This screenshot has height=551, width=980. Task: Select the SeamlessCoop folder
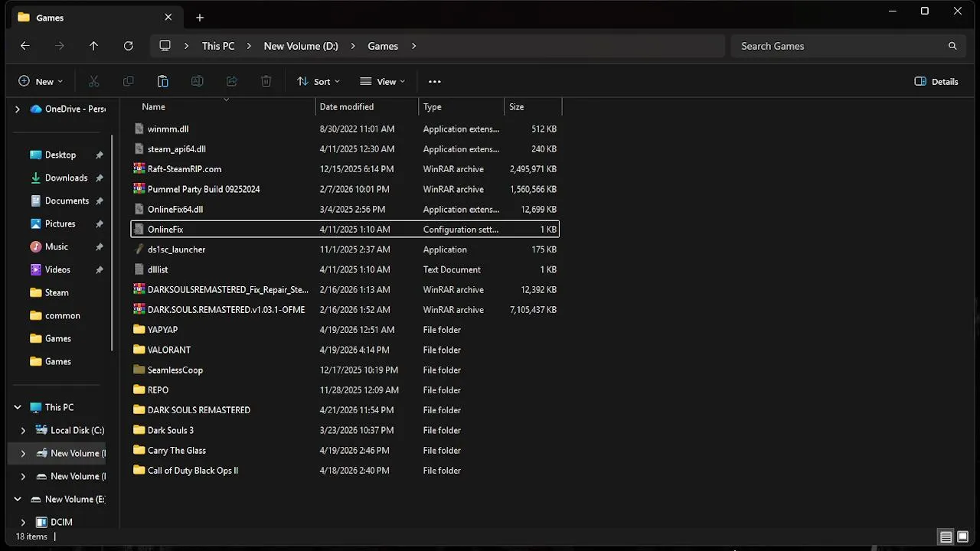click(345, 370)
